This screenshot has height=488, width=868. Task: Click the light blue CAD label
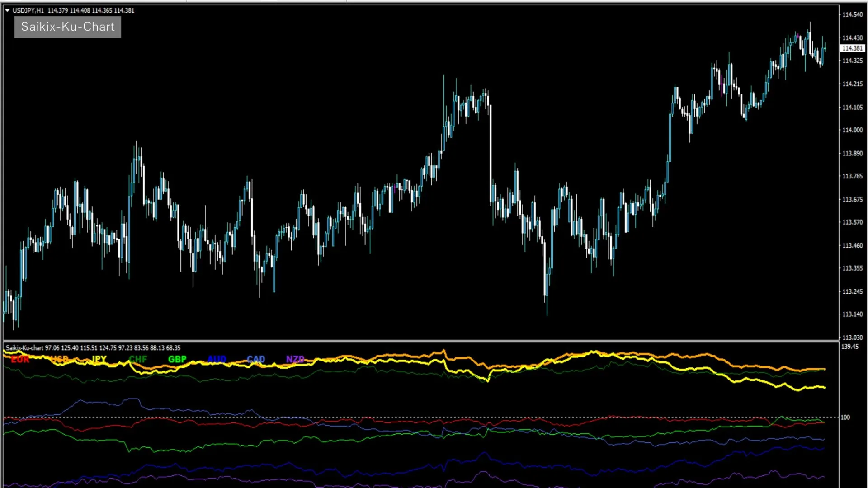tap(256, 360)
